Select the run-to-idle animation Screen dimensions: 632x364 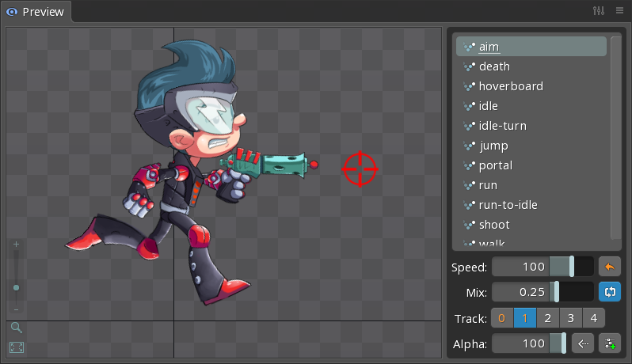pyautogui.click(x=508, y=205)
